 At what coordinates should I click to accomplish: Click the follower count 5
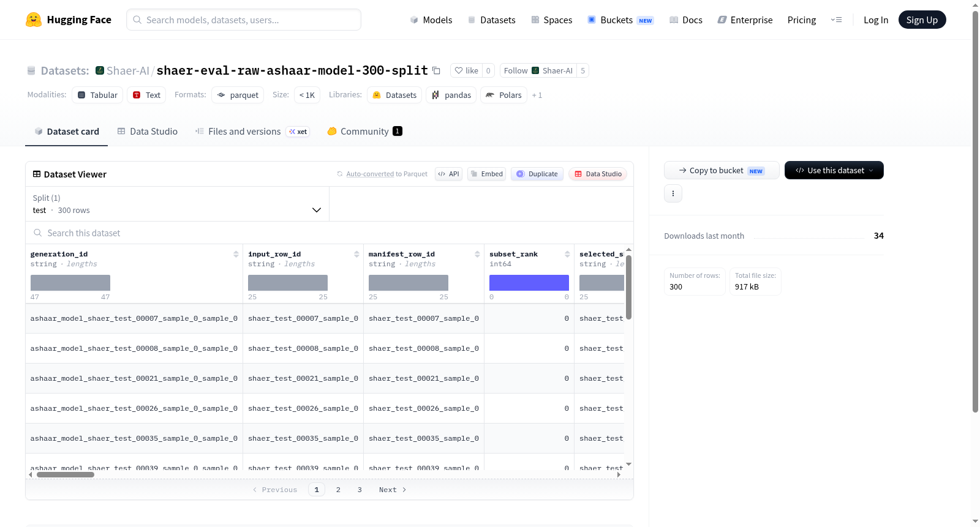[582, 70]
